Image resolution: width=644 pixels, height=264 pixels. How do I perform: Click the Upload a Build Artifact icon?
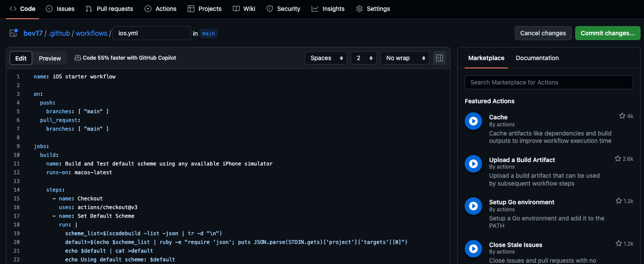point(473,164)
